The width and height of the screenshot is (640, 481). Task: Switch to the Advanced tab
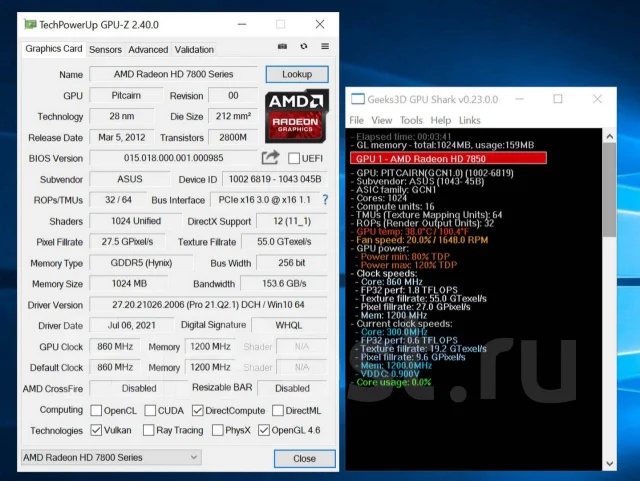[148, 50]
